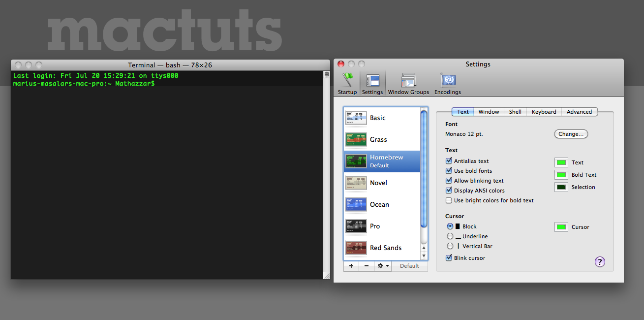644x320 pixels.
Task: Select the Vertical Bar cursor option
Action: pos(450,246)
